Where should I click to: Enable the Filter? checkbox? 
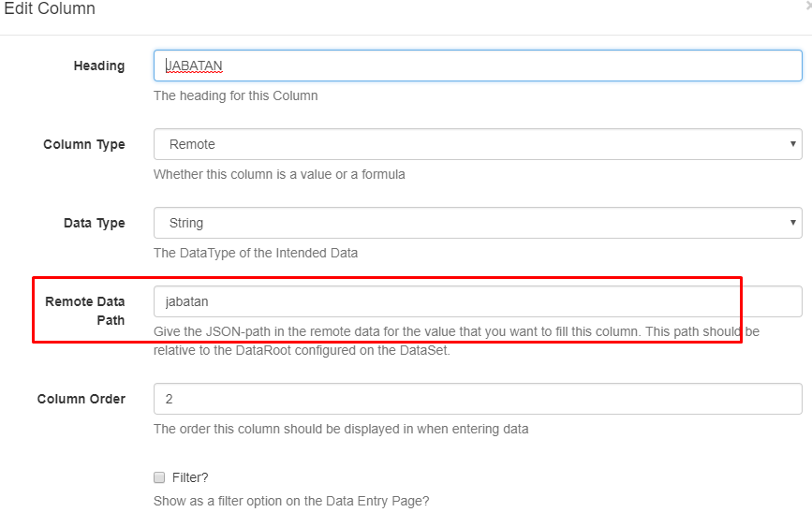pos(159,477)
